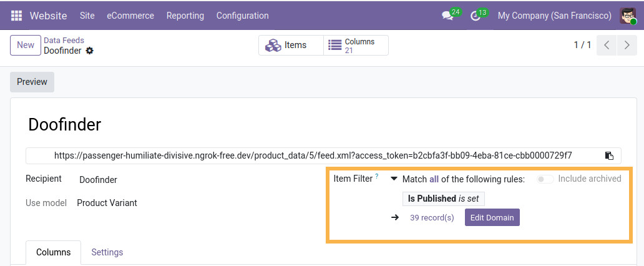
Task: Open the 39 record(s) link
Action: click(x=432, y=218)
